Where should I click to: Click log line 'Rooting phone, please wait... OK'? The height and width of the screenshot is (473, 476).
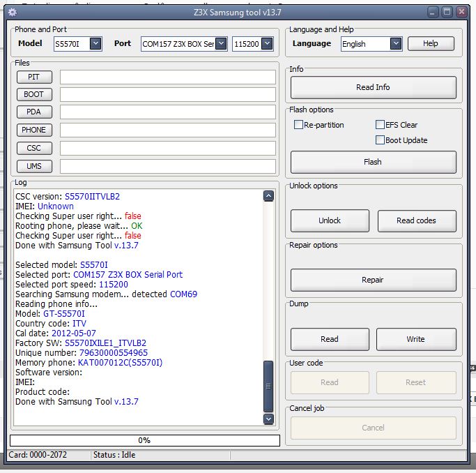tap(79, 226)
